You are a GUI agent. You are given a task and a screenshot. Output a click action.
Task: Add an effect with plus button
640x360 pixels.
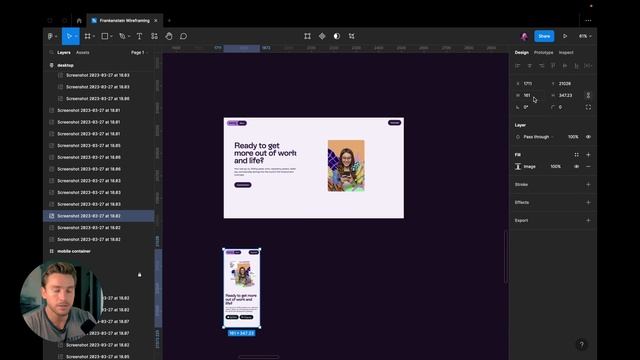click(588, 202)
